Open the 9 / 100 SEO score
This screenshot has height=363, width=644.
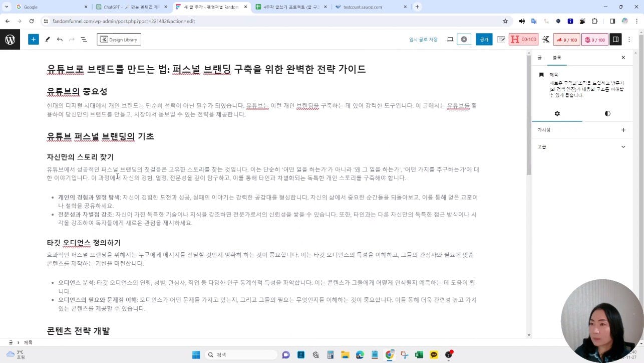pyautogui.click(x=566, y=40)
